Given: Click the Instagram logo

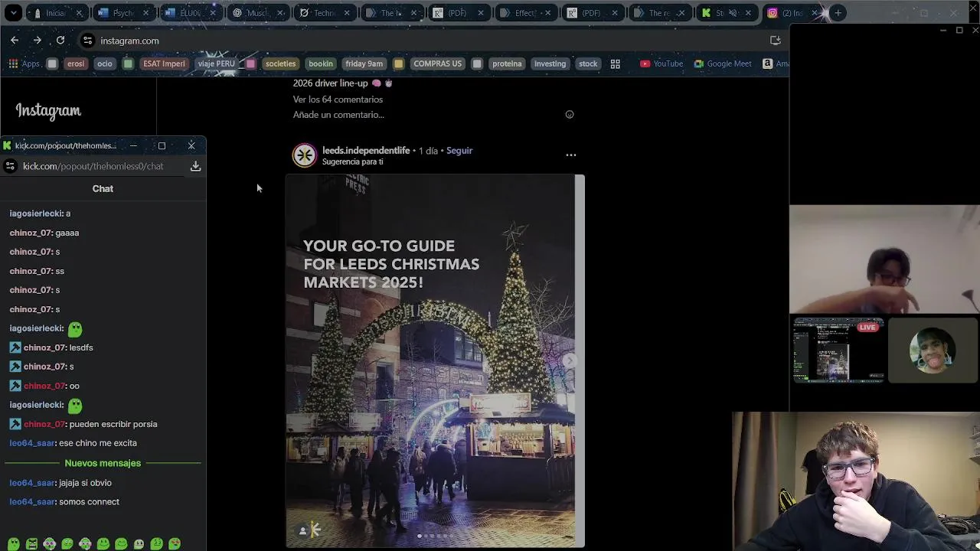Looking at the screenshot, I should (x=48, y=111).
